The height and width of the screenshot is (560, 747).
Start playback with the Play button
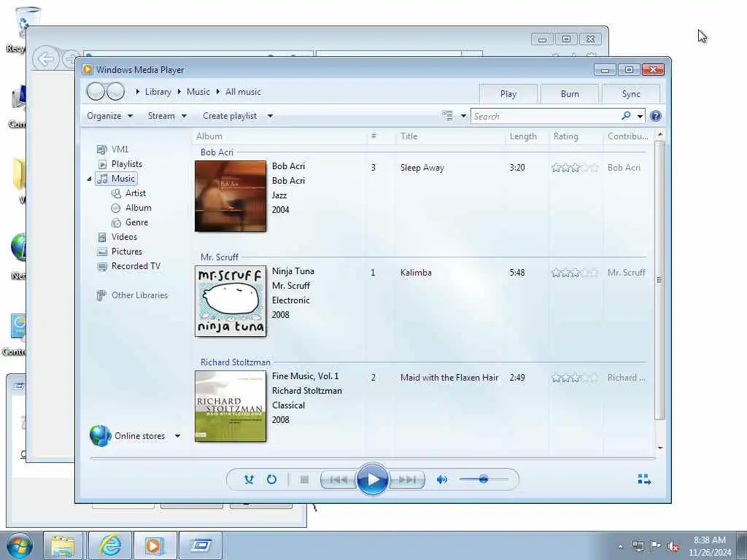372,479
